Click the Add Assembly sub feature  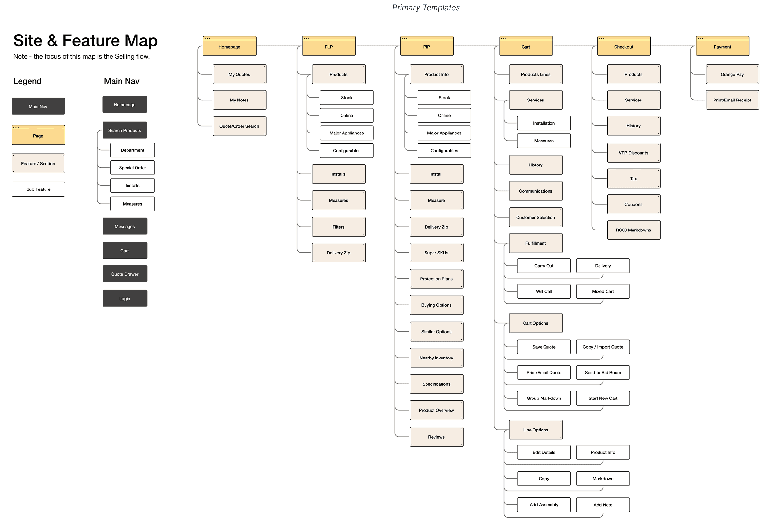pyautogui.click(x=543, y=505)
